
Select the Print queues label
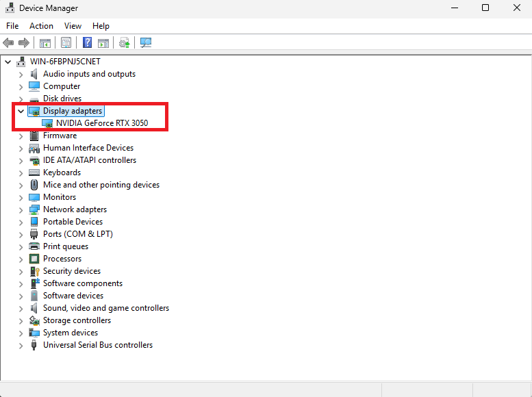pyautogui.click(x=66, y=246)
